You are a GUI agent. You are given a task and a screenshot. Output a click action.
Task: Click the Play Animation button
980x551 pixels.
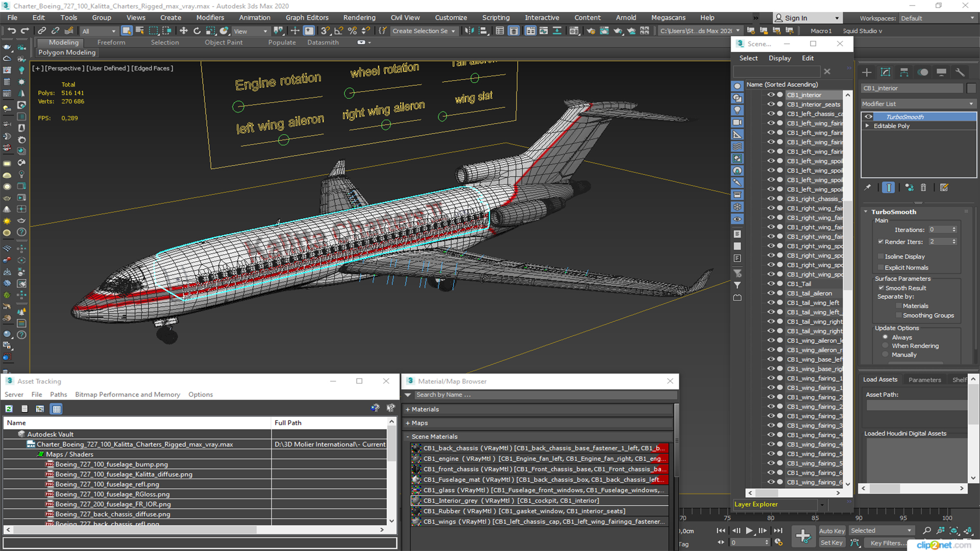click(x=749, y=531)
